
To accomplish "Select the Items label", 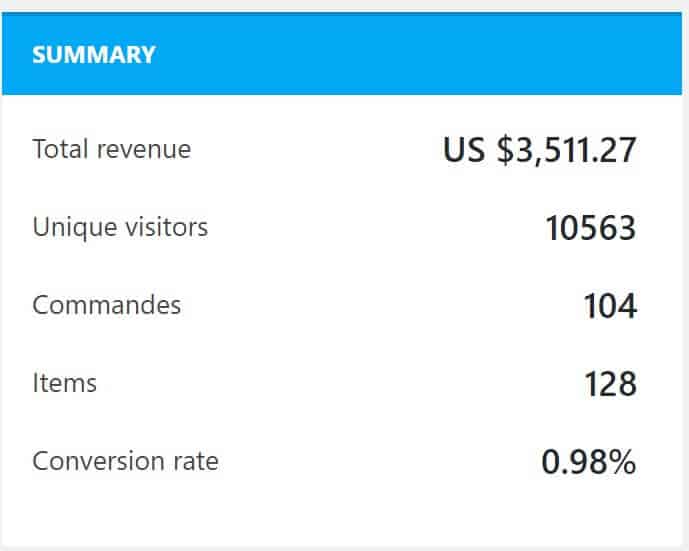I will 64,383.
